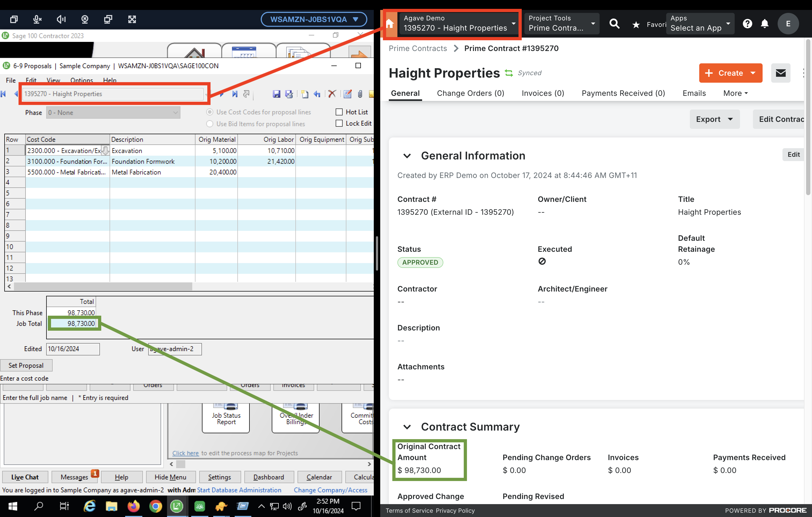Click the Procore home icon
Image resolution: width=812 pixels, height=517 pixels.
point(390,24)
